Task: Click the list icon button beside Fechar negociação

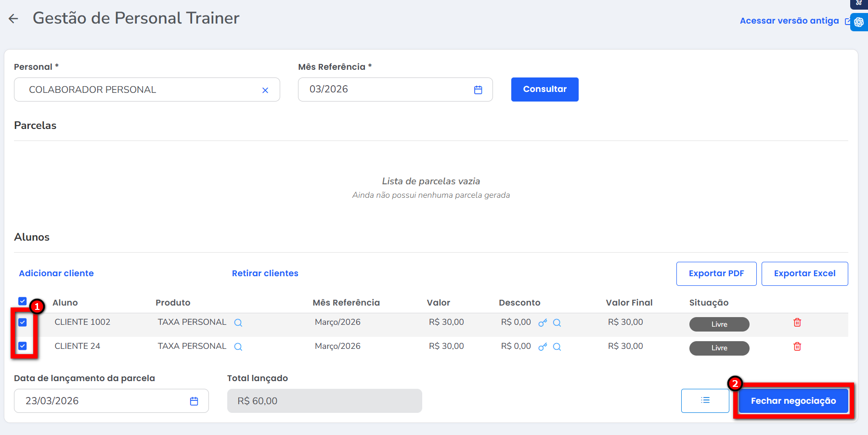Action: [x=705, y=401]
